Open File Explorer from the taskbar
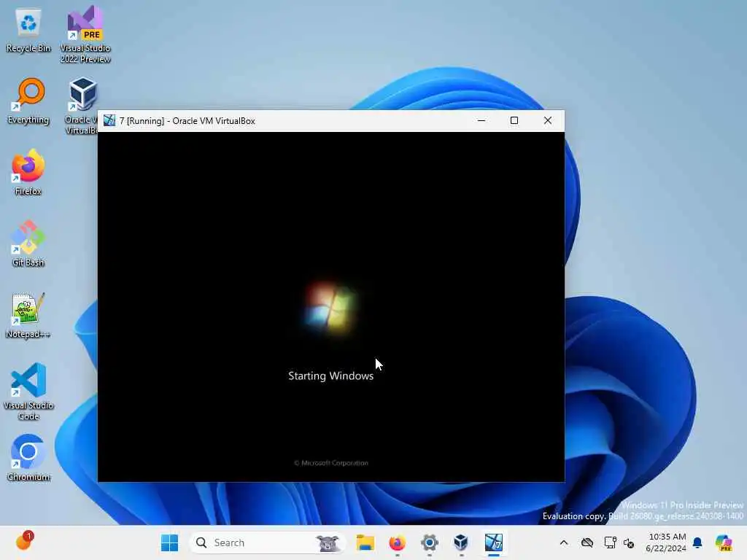This screenshot has height=560, width=747. 365,542
